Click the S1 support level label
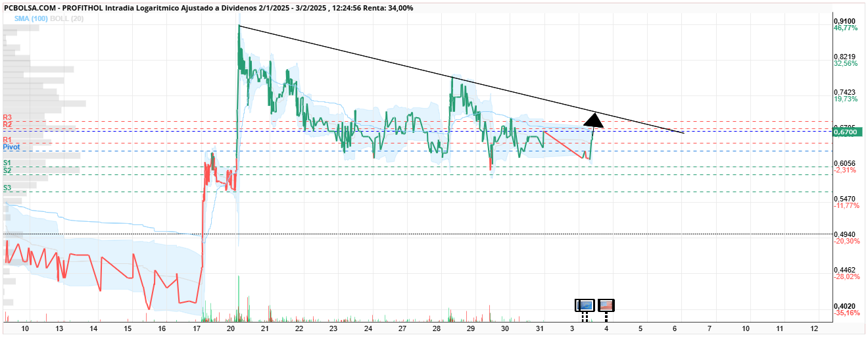 click(x=7, y=163)
